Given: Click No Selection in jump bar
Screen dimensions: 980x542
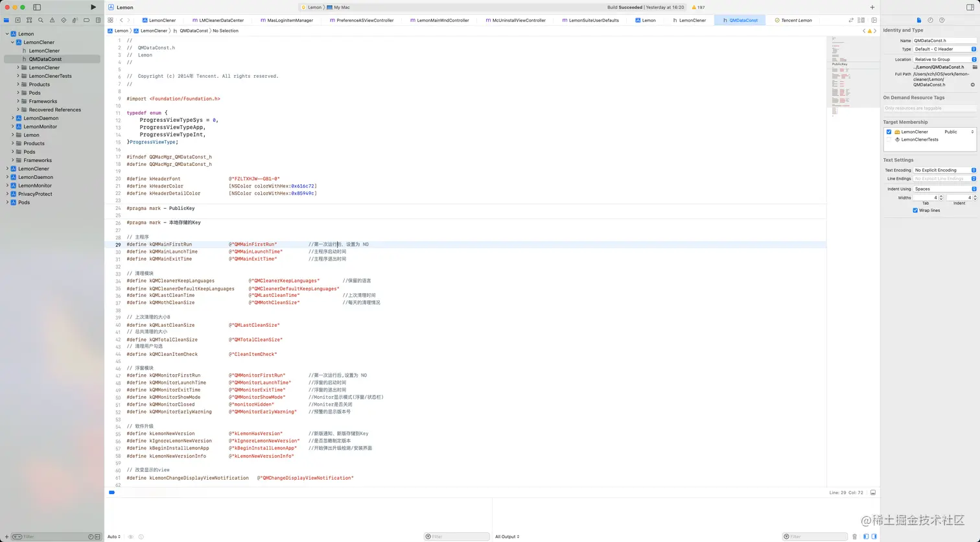Looking at the screenshot, I should [226, 30].
